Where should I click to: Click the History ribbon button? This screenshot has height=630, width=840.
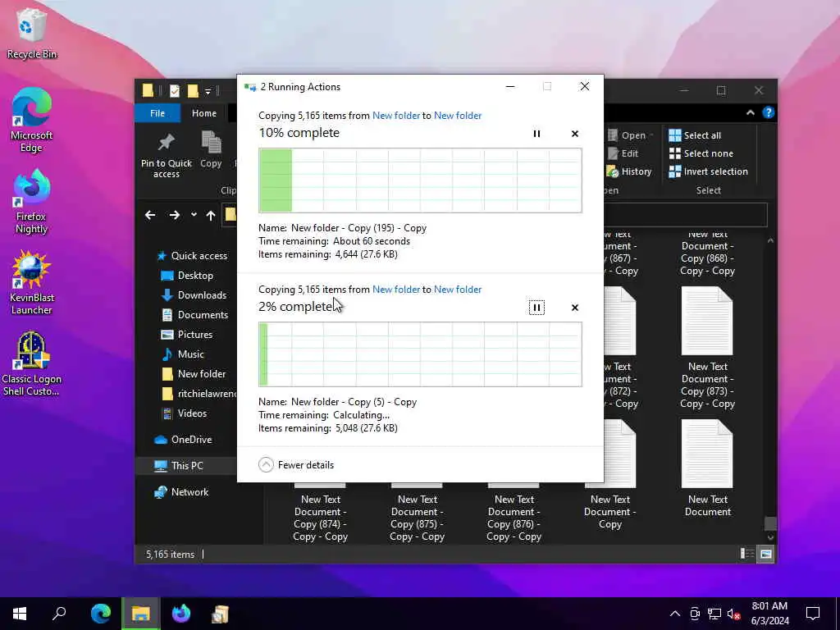click(629, 172)
